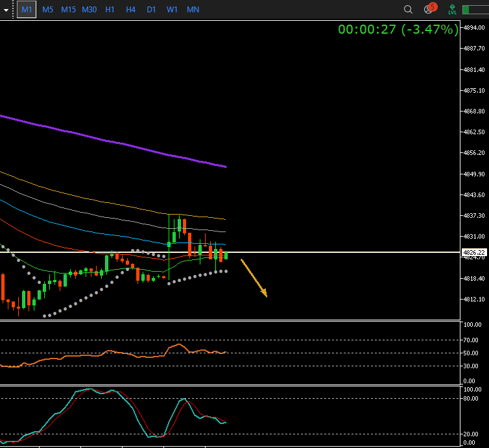Switch chart to M15 timeframe

pyautogui.click(x=68, y=10)
